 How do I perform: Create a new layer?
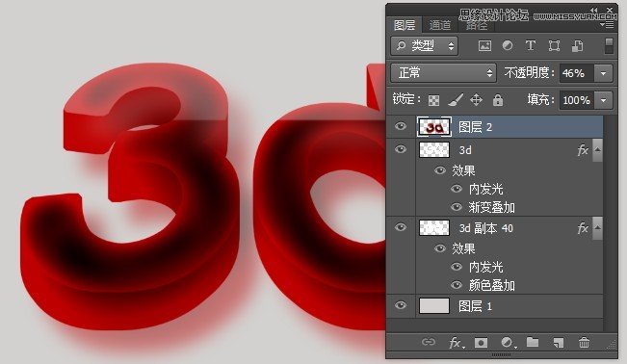point(559,343)
